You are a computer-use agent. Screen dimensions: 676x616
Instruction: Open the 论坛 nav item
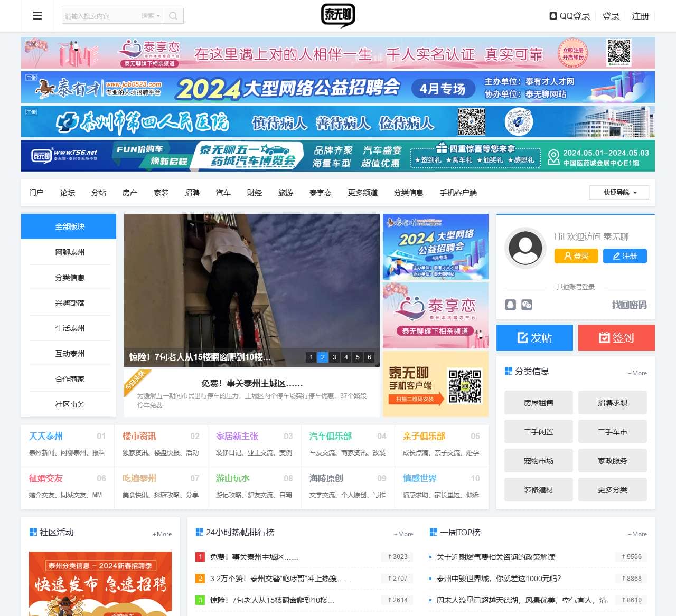68,193
